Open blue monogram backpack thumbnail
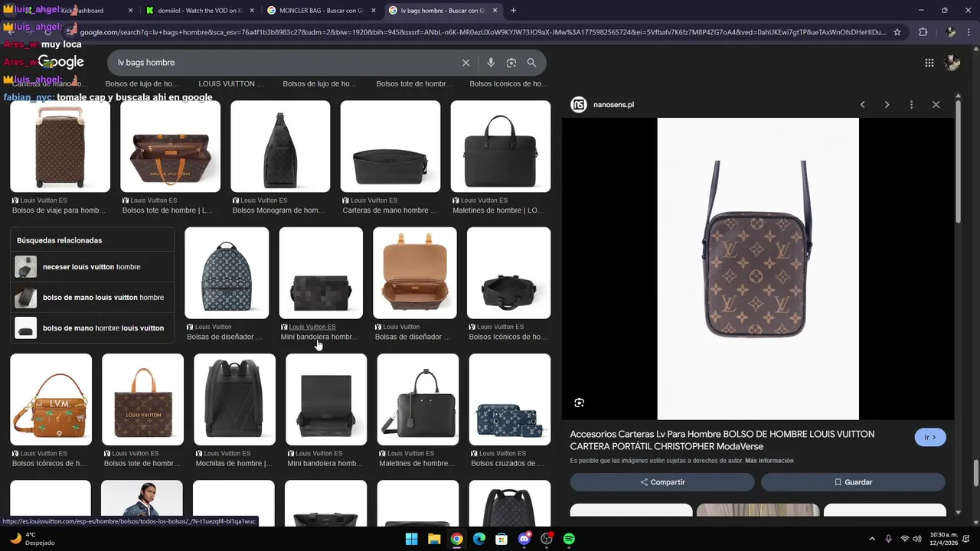The height and width of the screenshot is (551, 980). (x=227, y=272)
